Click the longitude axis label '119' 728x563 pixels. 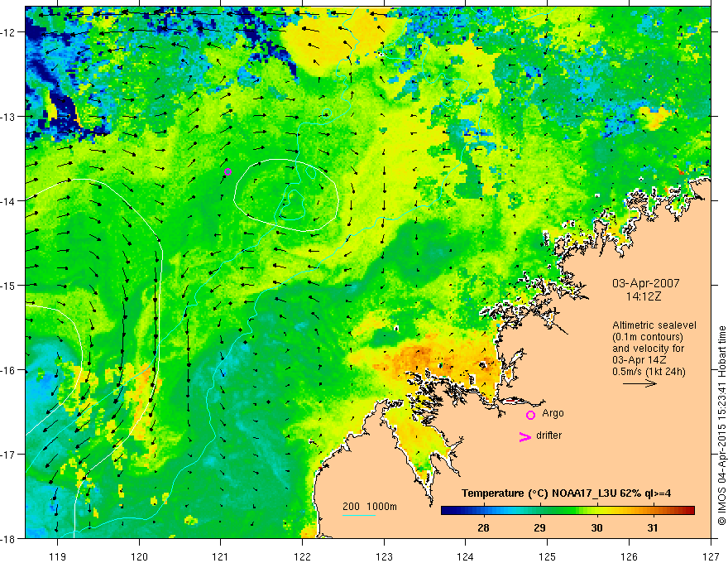point(58,556)
